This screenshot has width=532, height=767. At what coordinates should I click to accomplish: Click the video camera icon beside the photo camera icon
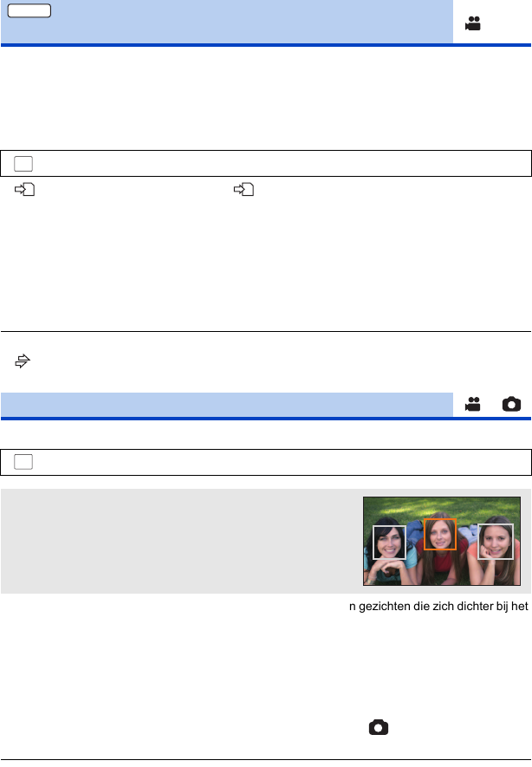(472, 404)
